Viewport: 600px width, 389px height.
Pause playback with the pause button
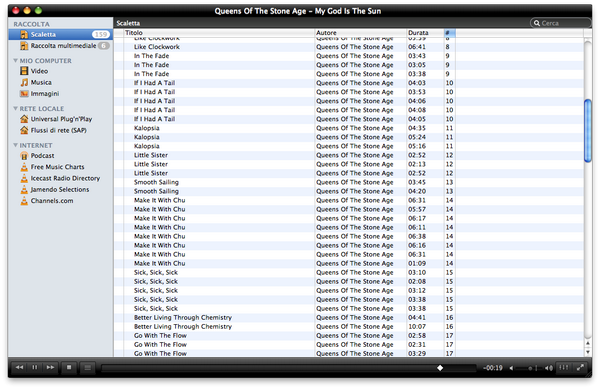35,368
